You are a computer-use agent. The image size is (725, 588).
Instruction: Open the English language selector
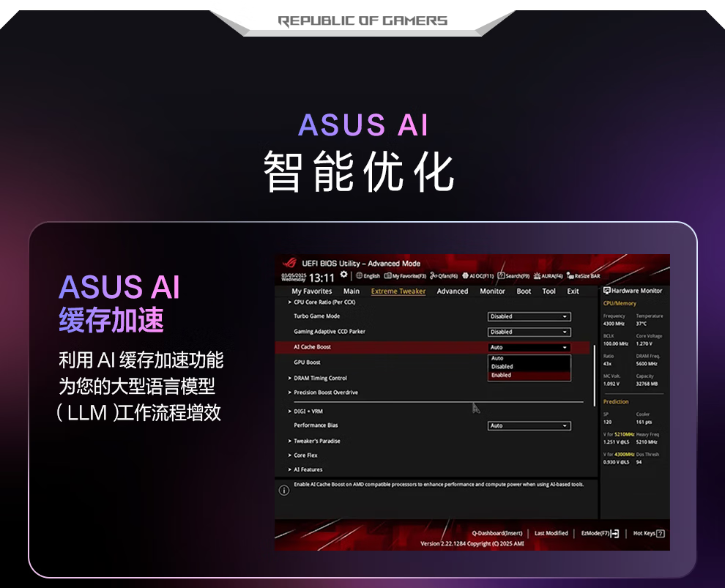368,276
